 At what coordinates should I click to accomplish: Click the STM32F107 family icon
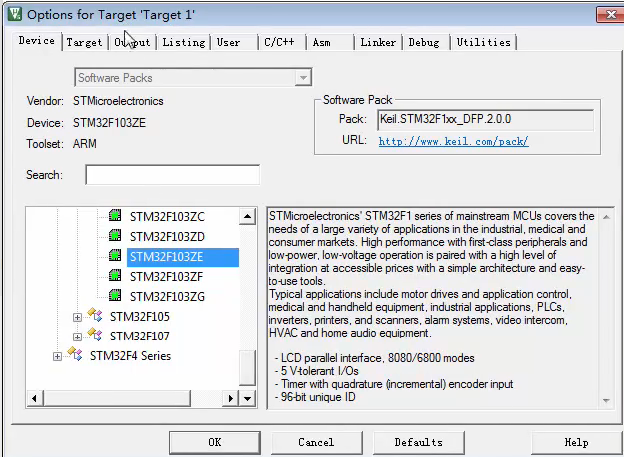[95, 334]
